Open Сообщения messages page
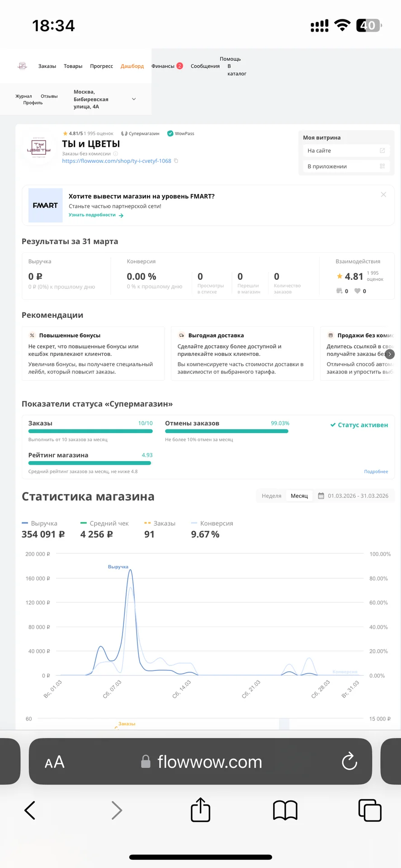 click(x=205, y=66)
